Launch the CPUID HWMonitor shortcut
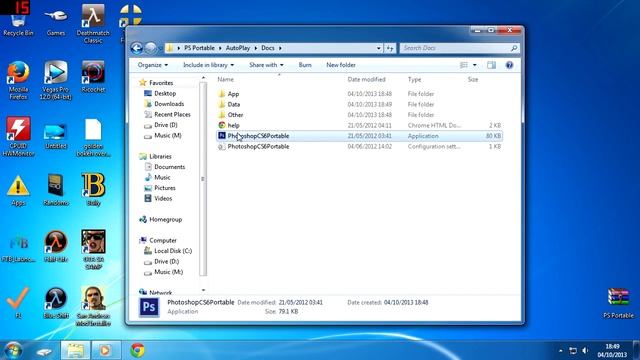 click(x=18, y=136)
